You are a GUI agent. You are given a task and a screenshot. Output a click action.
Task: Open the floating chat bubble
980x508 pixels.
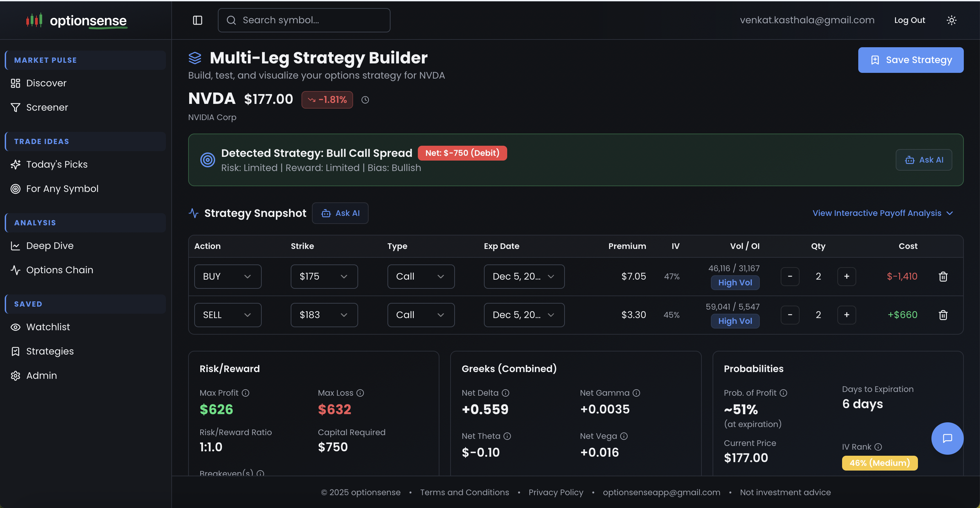coord(947,439)
